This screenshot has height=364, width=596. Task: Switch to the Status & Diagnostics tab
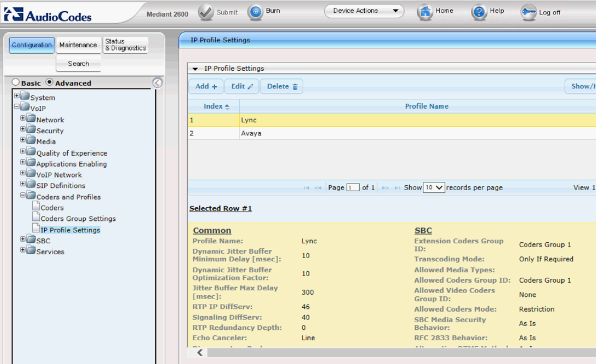pos(125,45)
